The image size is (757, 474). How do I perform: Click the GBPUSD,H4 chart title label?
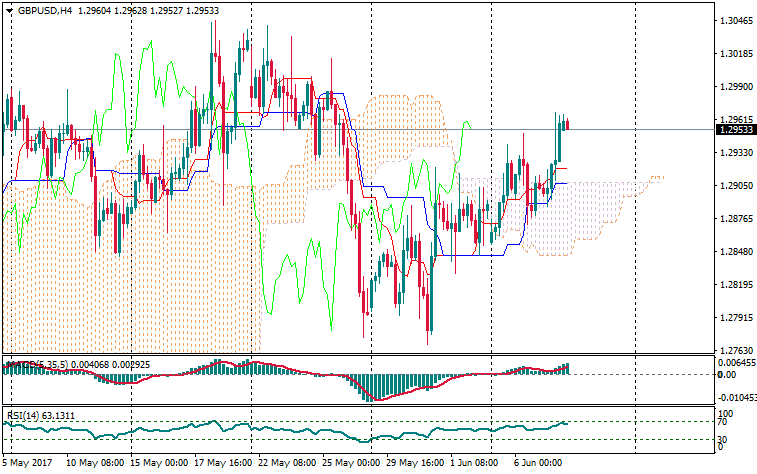(45, 10)
